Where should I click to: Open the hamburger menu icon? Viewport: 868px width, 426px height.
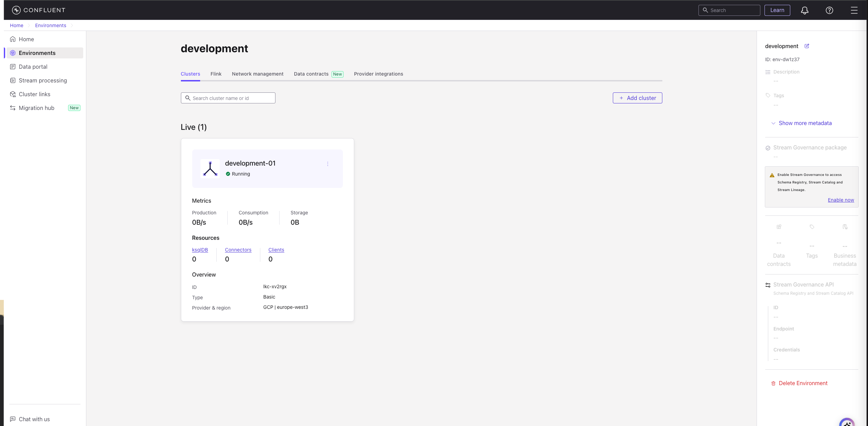pyautogui.click(x=854, y=10)
